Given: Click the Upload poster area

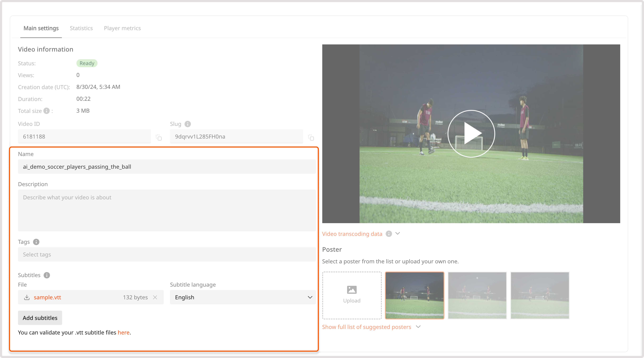Looking at the screenshot, I should (351, 295).
